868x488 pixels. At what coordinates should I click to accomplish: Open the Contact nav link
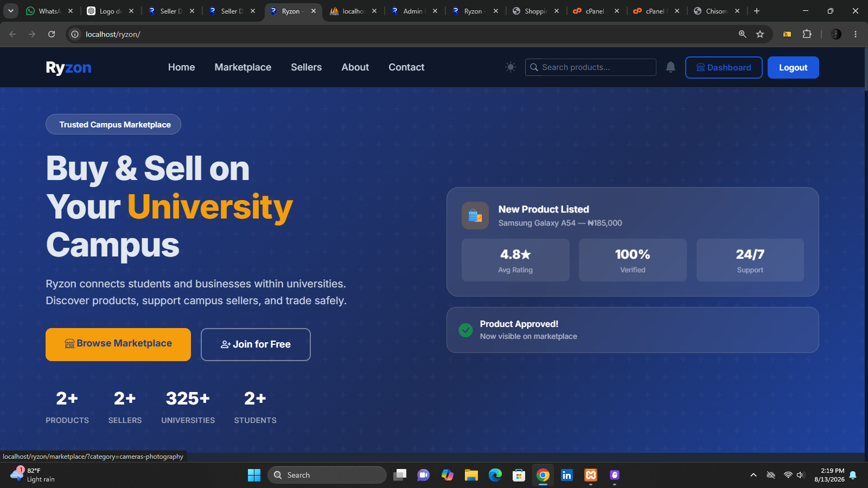click(x=406, y=67)
